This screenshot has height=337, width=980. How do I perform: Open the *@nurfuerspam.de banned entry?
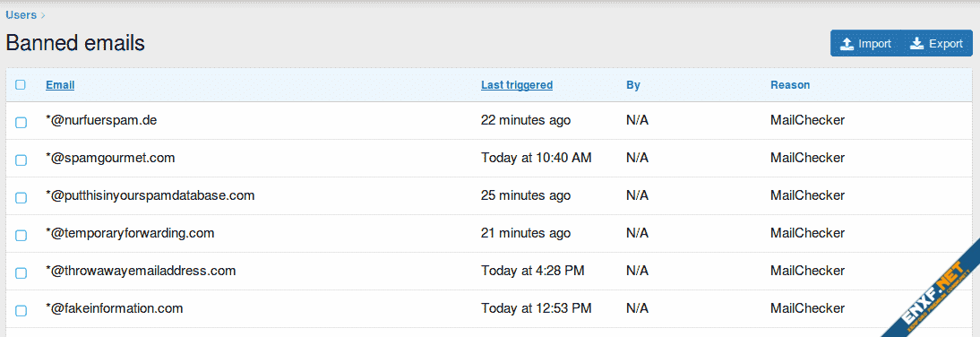point(101,120)
